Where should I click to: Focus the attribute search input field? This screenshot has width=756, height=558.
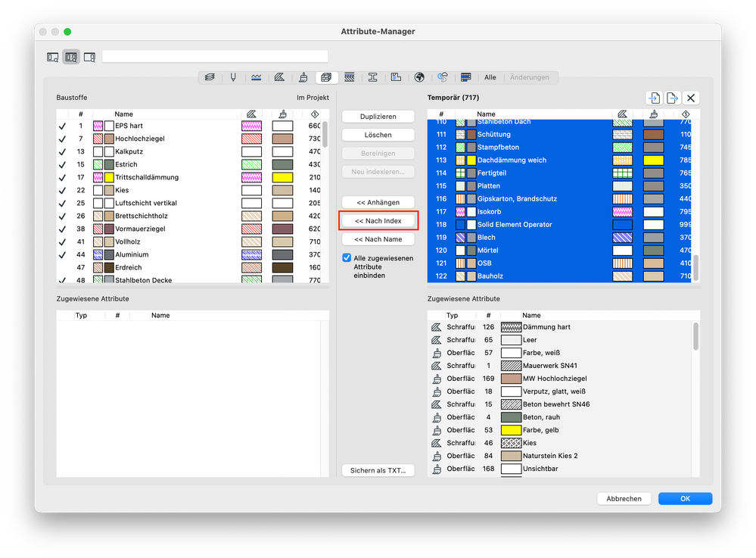215,57
